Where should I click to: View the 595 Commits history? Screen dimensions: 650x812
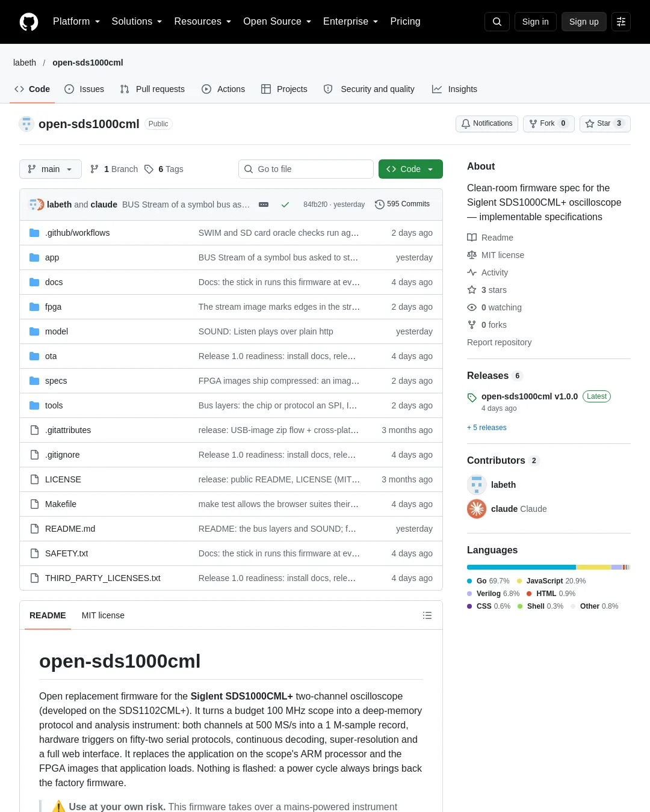pos(402,205)
